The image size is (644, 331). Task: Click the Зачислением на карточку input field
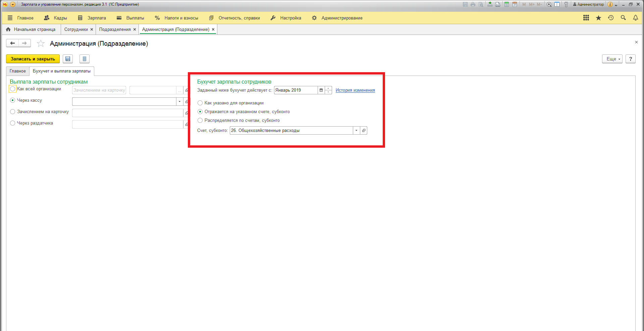127,113
